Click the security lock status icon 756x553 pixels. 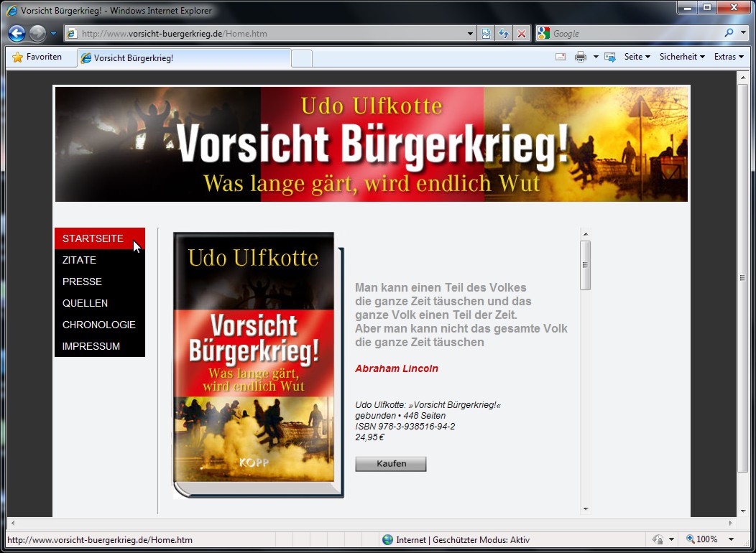pos(658,539)
